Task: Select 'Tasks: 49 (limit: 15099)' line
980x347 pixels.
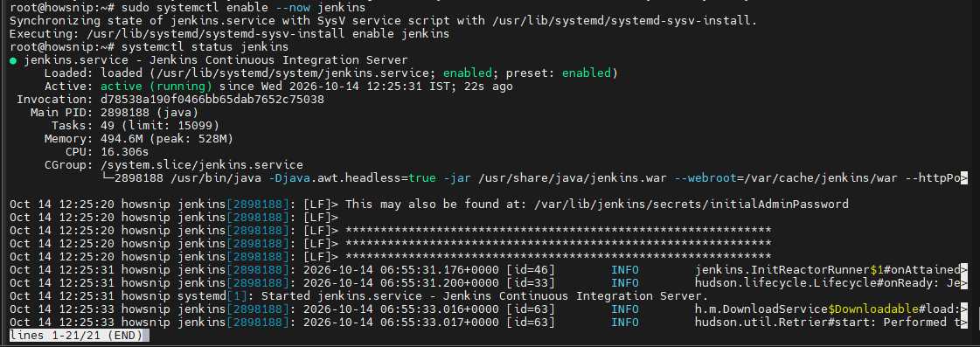Action: [x=135, y=126]
